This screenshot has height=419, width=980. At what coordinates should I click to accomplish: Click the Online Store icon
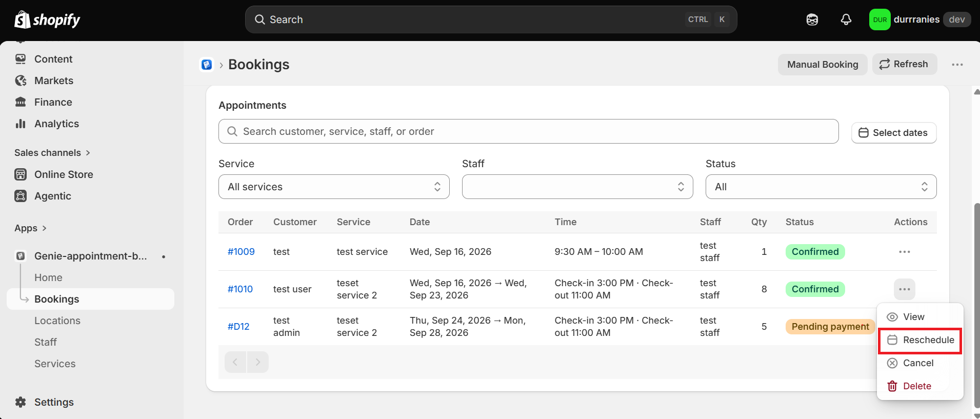(x=21, y=174)
